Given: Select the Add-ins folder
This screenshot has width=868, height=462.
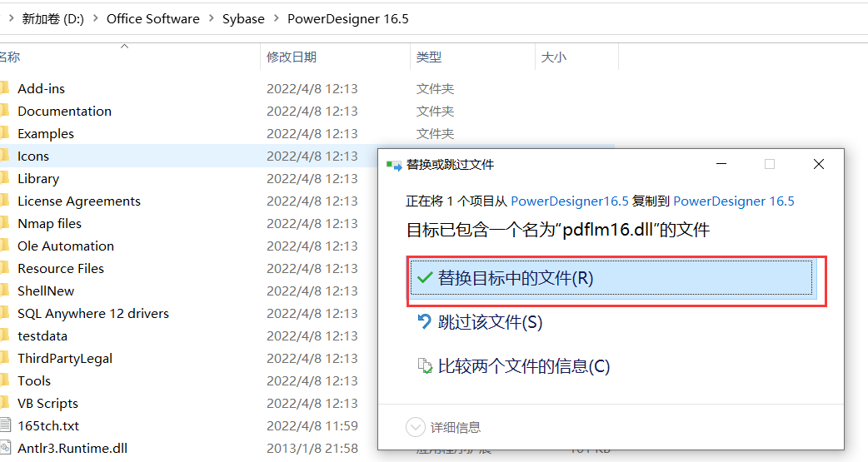Looking at the screenshot, I should [x=41, y=88].
